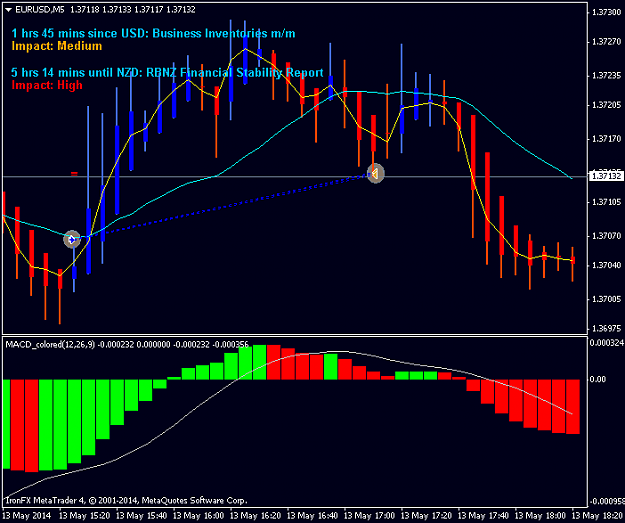The height and width of the screenshot is (523, 625).
Task: Click the 1.37005 price scale value
Action: 606,299
